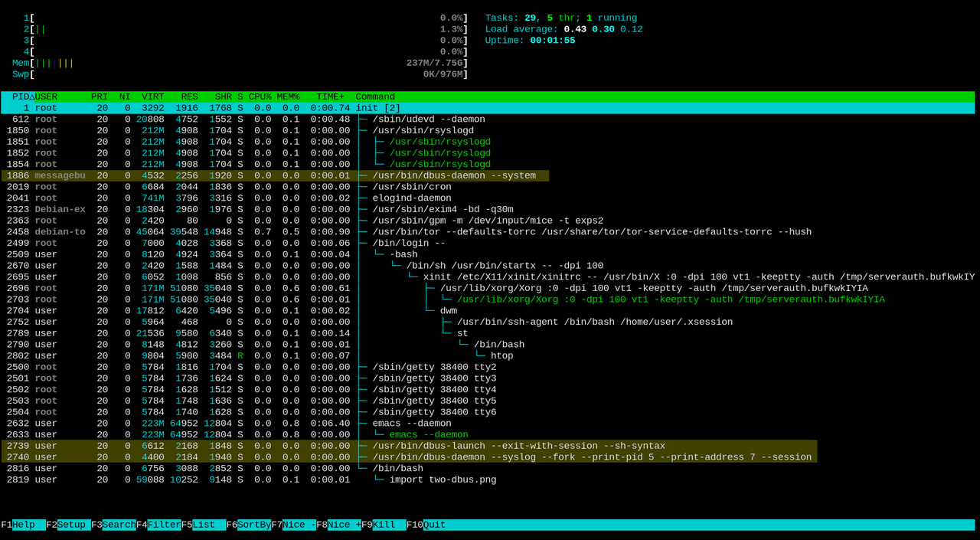Select the emacs --daemon process with PID 2632

click(488, 424)
